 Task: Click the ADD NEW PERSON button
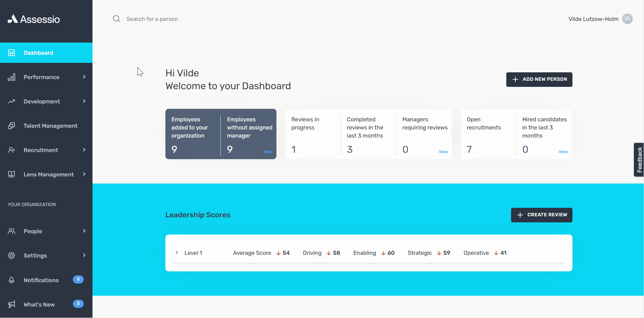[x=539, y=79]
